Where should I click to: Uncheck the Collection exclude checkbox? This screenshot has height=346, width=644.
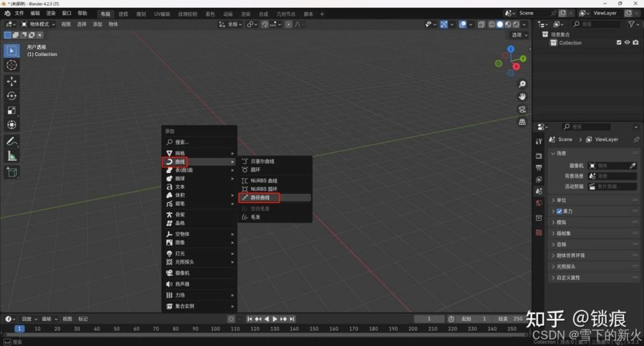pos(619,43)
